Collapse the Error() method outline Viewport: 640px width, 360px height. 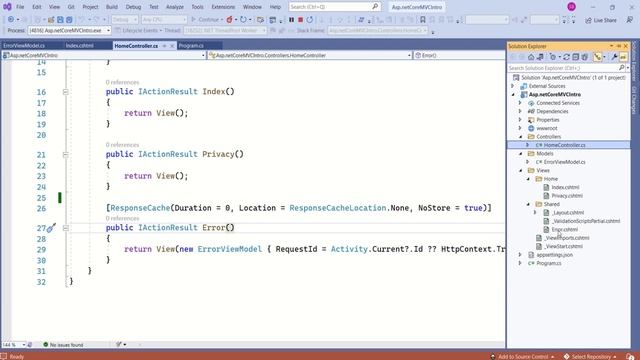(65, 228)
